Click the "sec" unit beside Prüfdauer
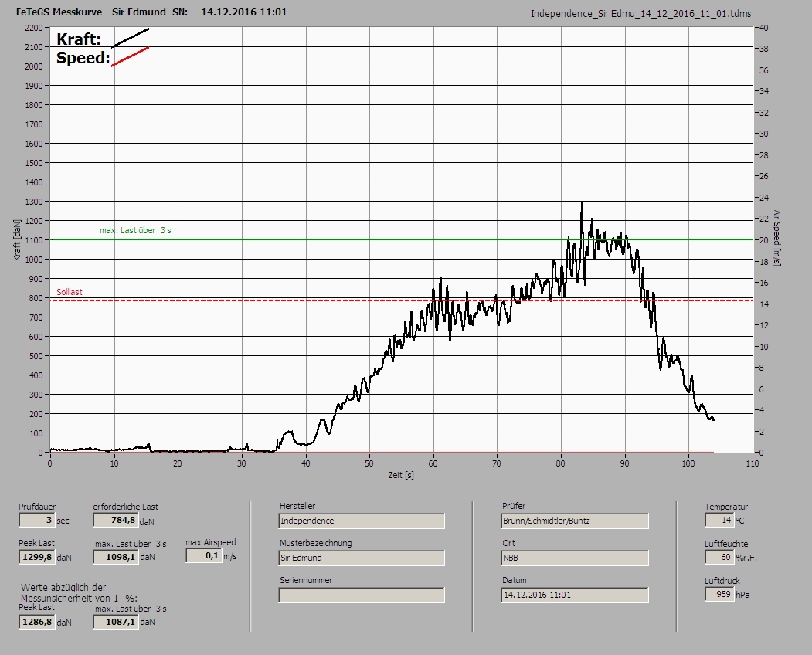 point(63,521)
